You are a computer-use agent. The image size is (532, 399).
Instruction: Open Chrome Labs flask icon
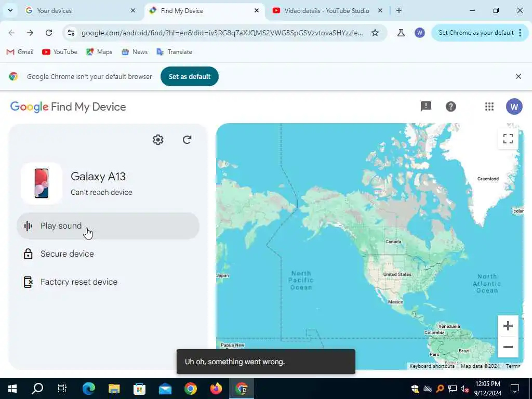tap(401, 33)
